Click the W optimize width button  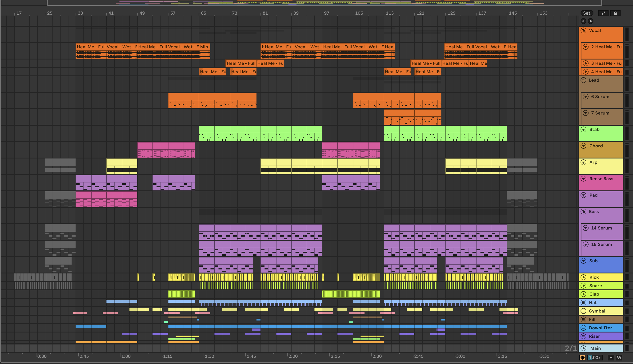pyautogui.click(x=619, y=358)
